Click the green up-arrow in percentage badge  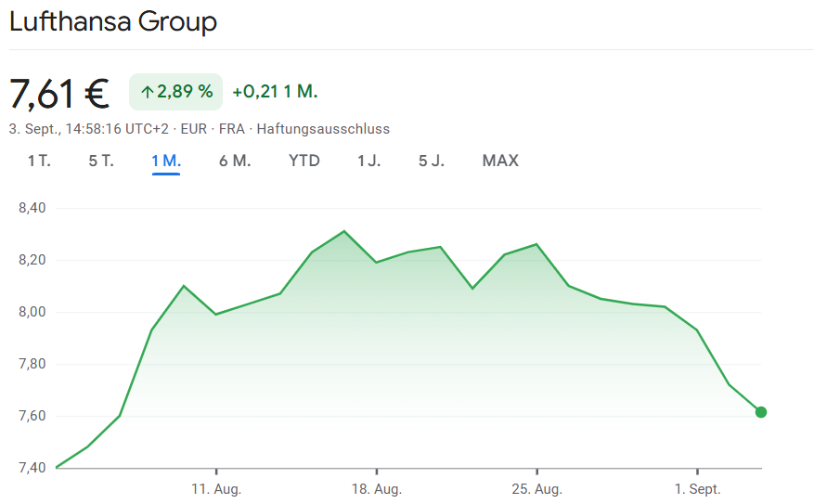click(x=147, y=92)
